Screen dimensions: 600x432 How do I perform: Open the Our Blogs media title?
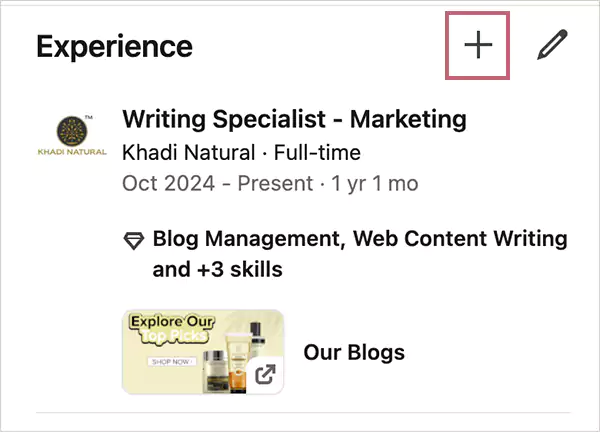(354, 352)
